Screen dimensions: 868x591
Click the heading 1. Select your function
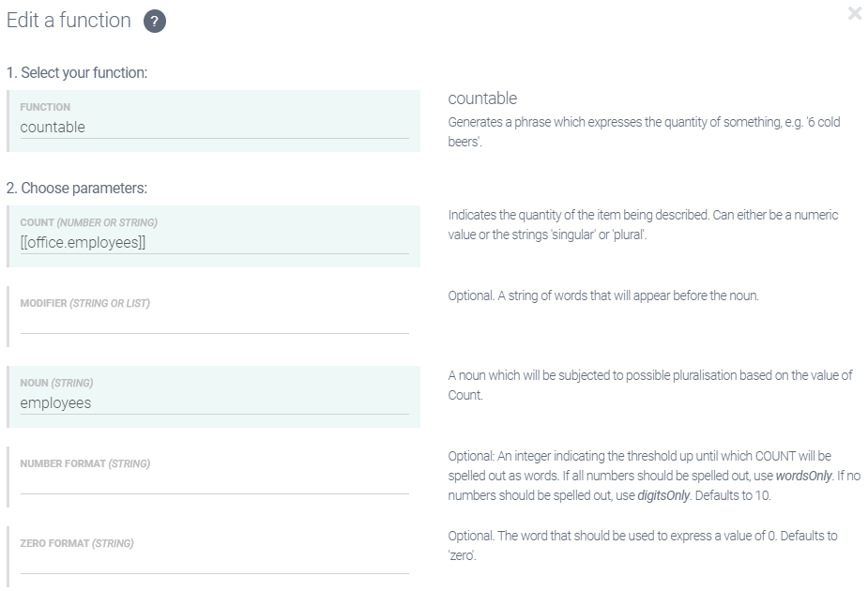pyautogui.click(x=80, y=71)
